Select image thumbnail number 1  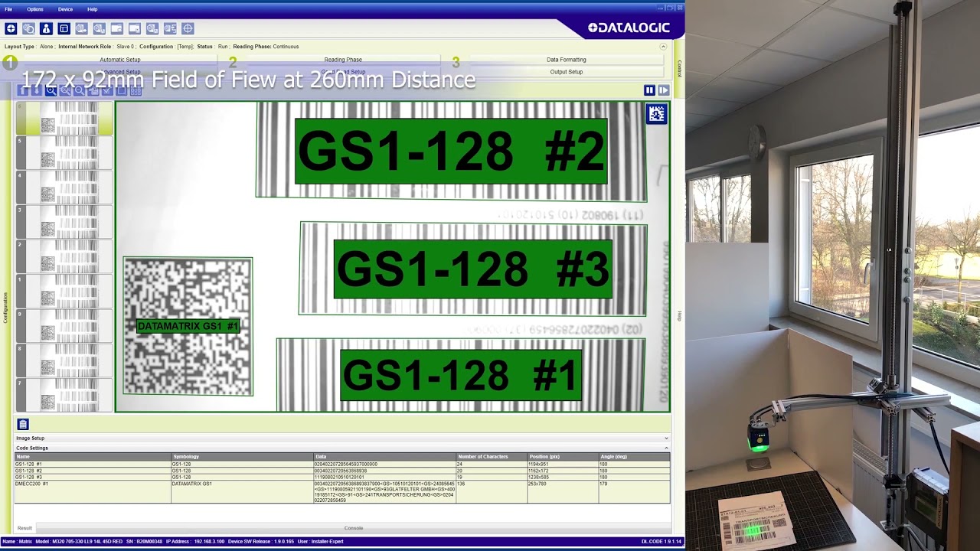coord(64,292)
